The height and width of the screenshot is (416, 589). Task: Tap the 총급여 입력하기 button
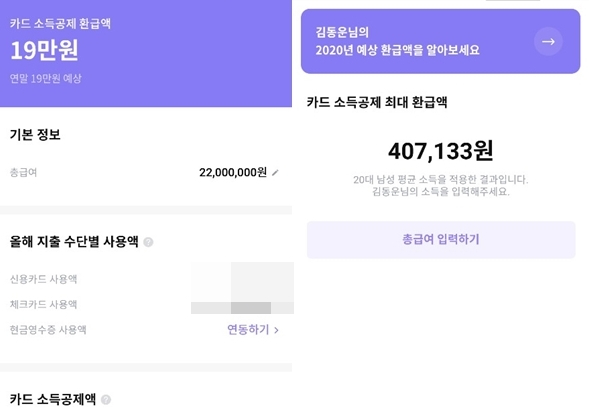point(441,240)
